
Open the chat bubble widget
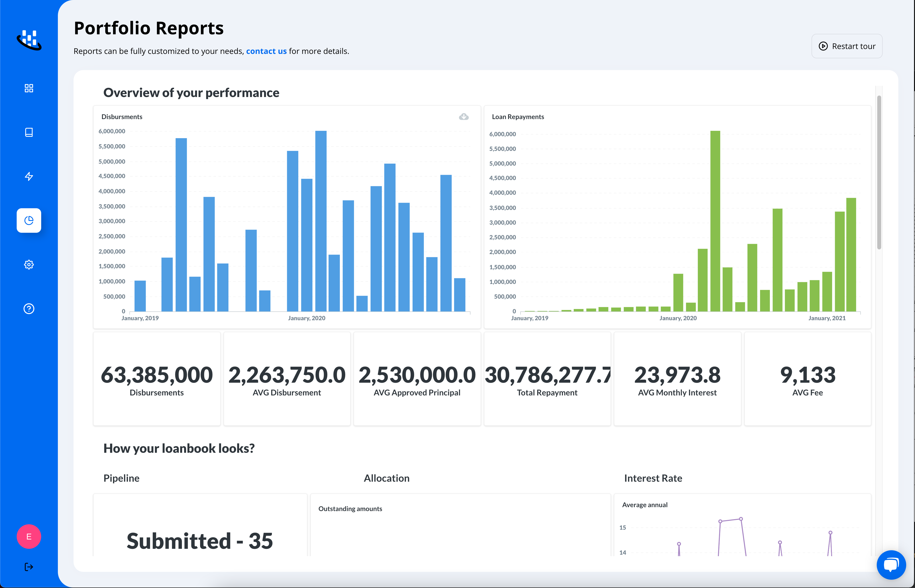pos(891,564)
